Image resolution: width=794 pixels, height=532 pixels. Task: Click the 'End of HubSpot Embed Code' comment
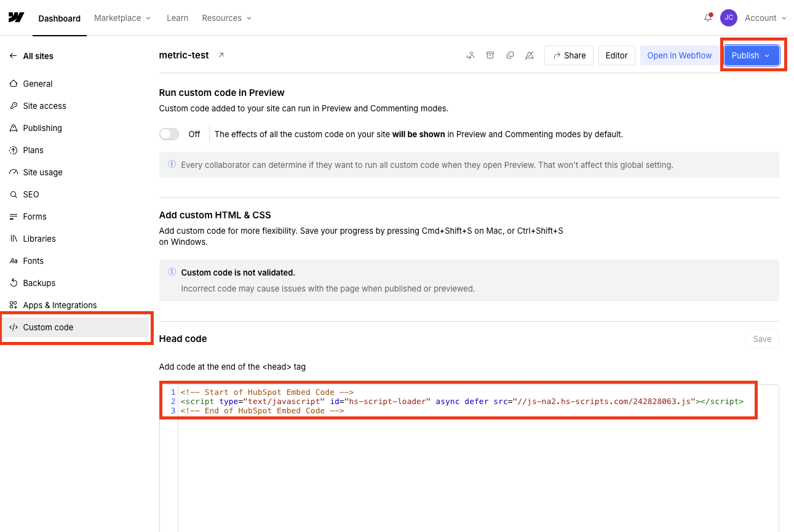click(262, 411)
